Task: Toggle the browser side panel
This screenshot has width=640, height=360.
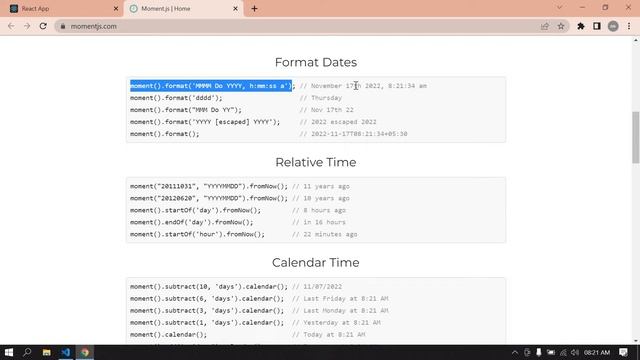Action: tap(597, 26)
